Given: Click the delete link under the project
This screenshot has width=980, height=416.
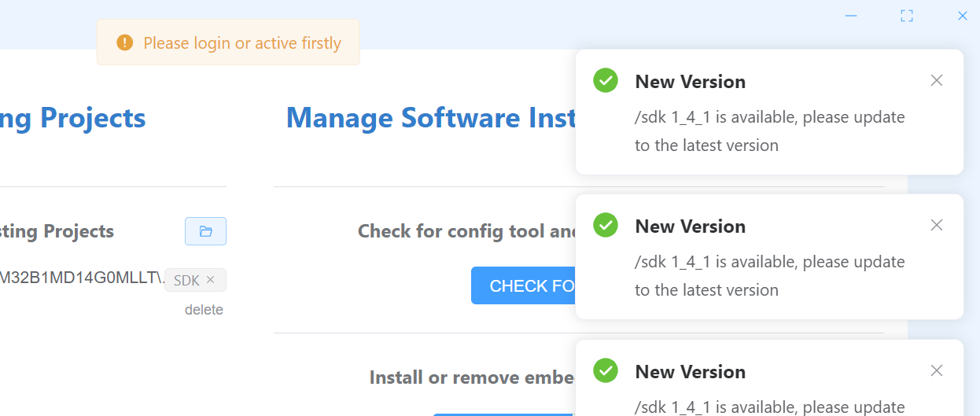Looking at the screenshot, I should (x=204, y=310).
